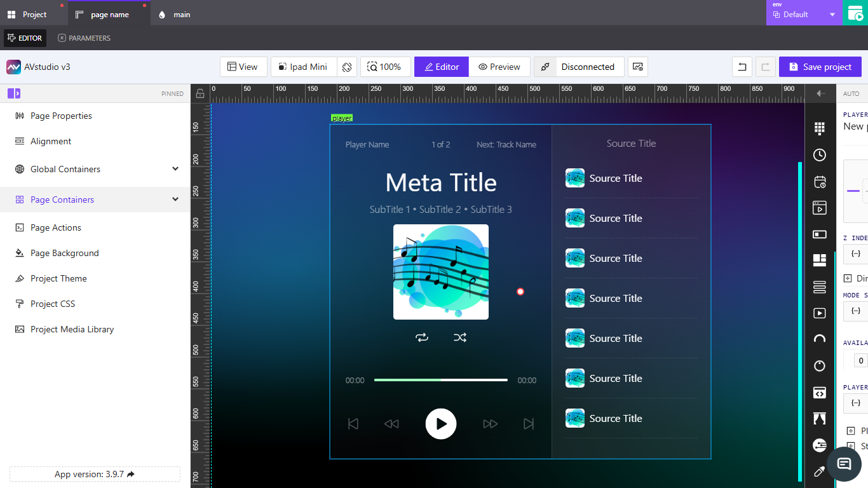This screenshot has height=488, width=868.
Task: Click the Save project button
Action: pos(820,67)
